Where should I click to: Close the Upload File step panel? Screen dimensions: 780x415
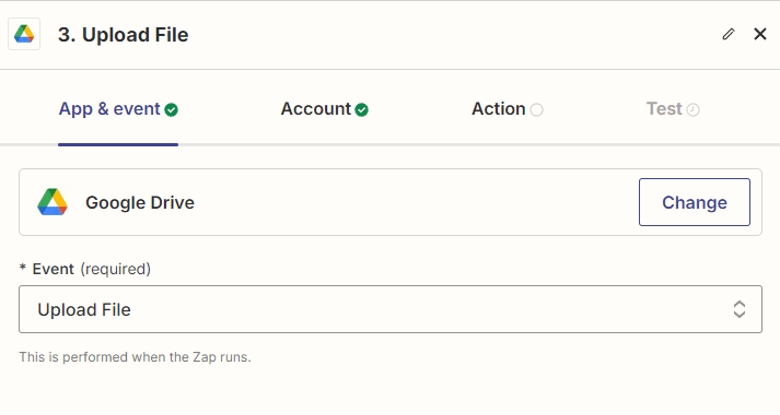(x=760, y=34)
